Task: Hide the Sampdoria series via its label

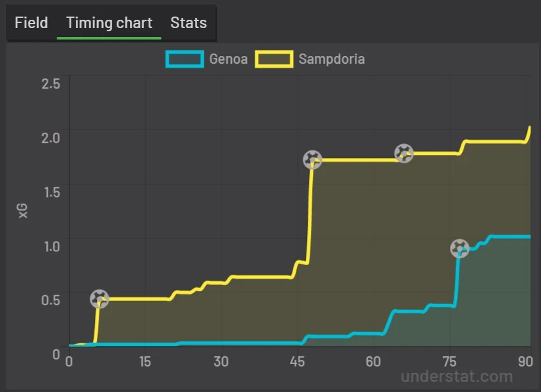Action: point(331,59)
